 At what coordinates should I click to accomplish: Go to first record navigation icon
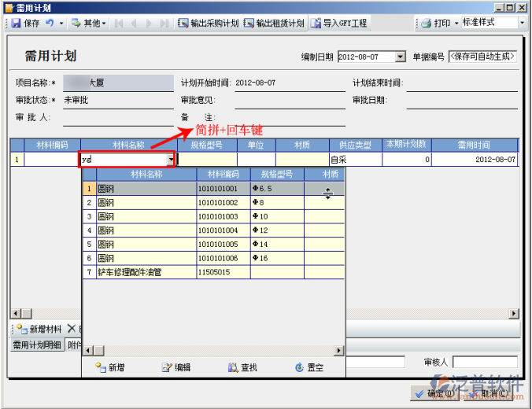118,23
